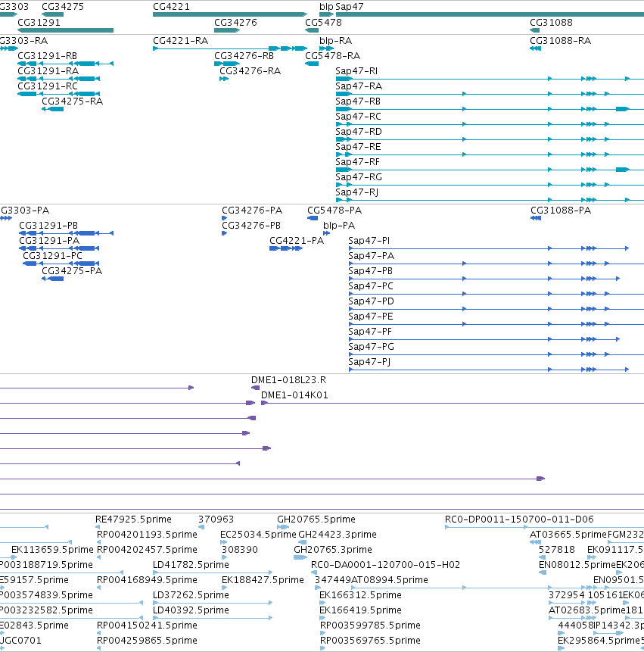Select transcript CG34276-RB
This screenshot has width=644, height=652.
point(227,64)
